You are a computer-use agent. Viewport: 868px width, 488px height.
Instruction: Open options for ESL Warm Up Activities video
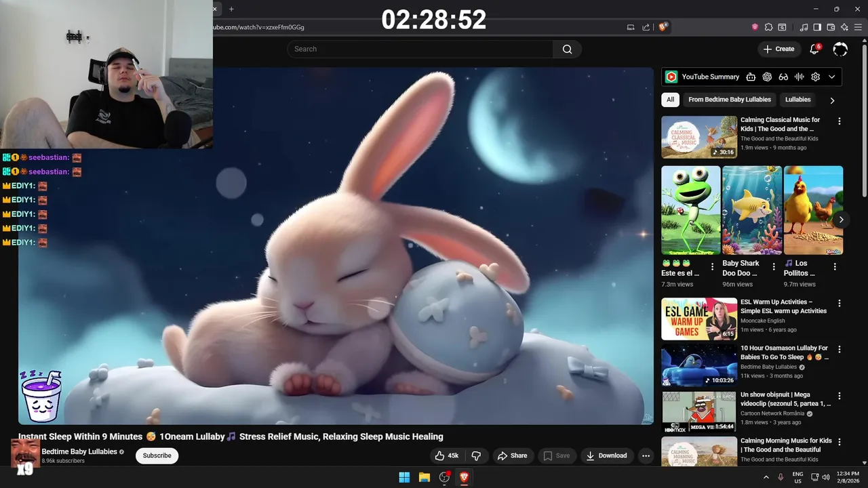[840, 304]
